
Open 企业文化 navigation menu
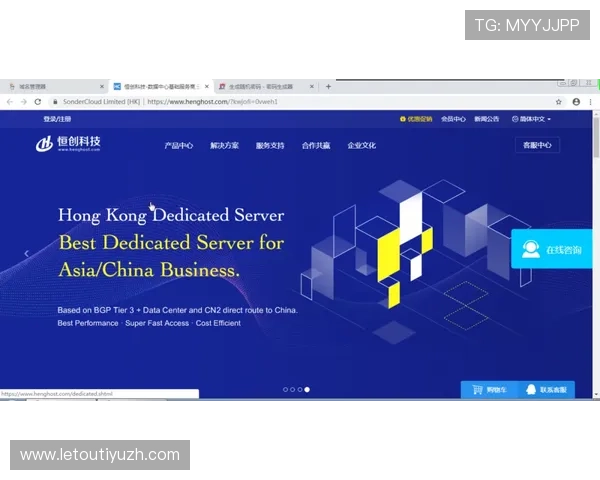[362, 145]
